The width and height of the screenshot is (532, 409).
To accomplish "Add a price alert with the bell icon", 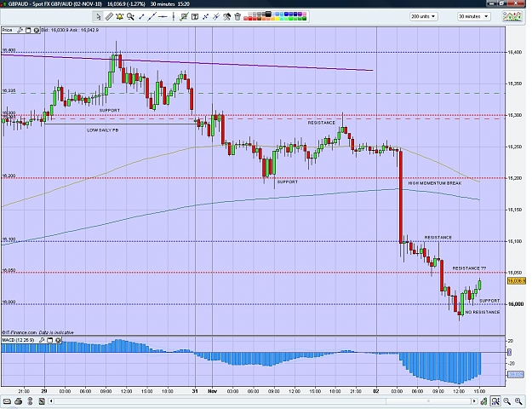I will point(119,16).
